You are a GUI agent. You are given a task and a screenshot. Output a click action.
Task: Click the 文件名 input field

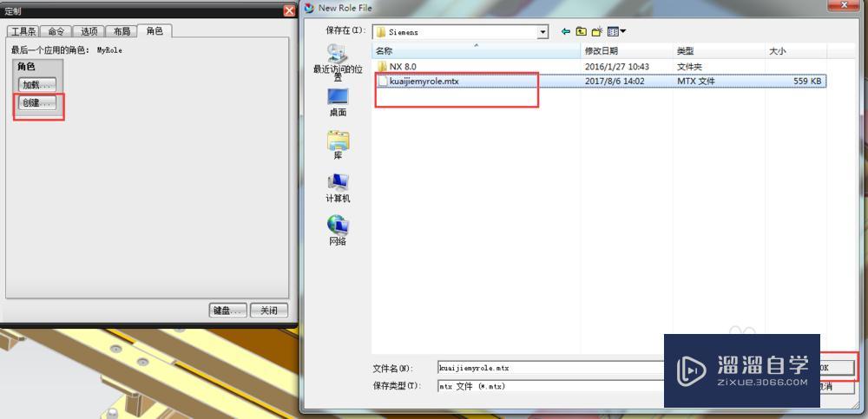click(549, 368)
